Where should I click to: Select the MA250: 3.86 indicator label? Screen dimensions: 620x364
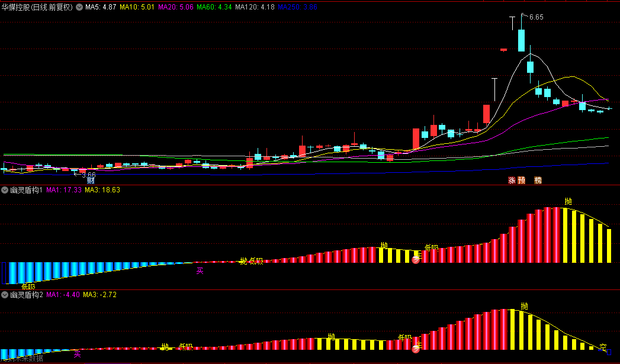tap(297, 7)
